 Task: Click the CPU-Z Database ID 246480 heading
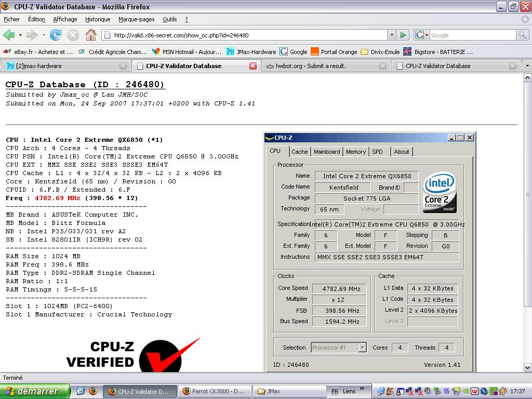pos(85,85)
